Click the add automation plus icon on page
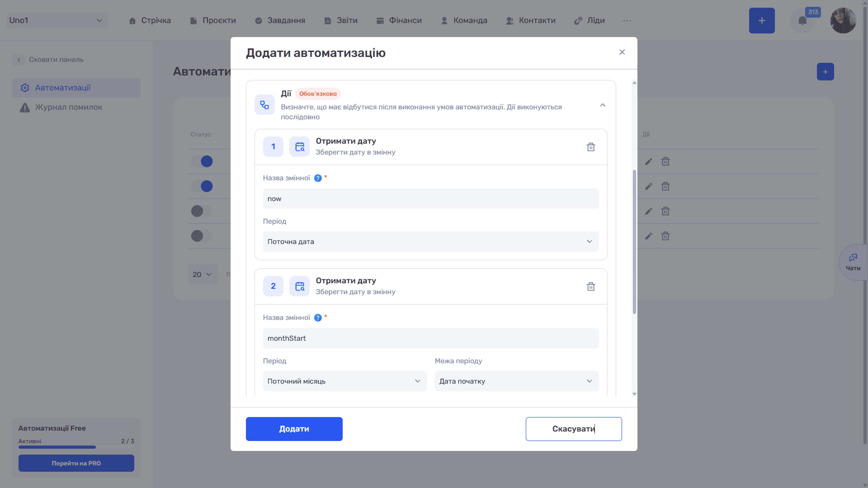The width and height of the screenshot is (868, 488). tap(825, 72)
